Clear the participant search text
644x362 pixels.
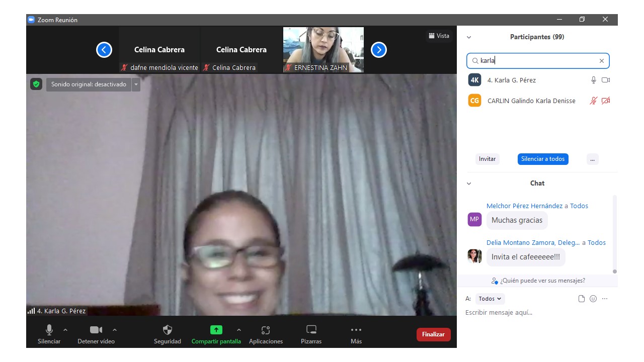point(601,61)
